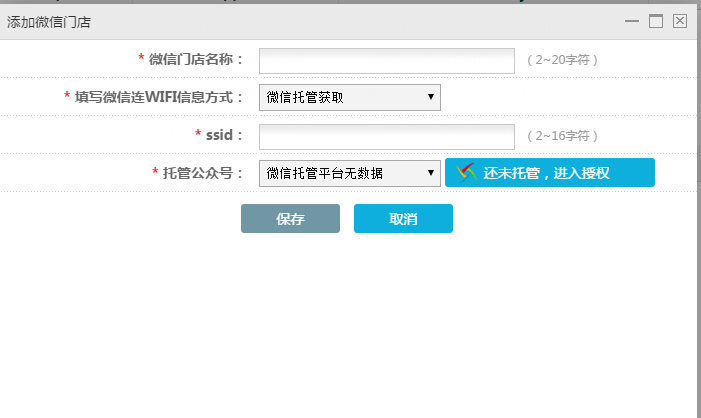Minimize the 添加微信门店 dialog
This screenshot has width=701, height=418.
tap(632, 21)
